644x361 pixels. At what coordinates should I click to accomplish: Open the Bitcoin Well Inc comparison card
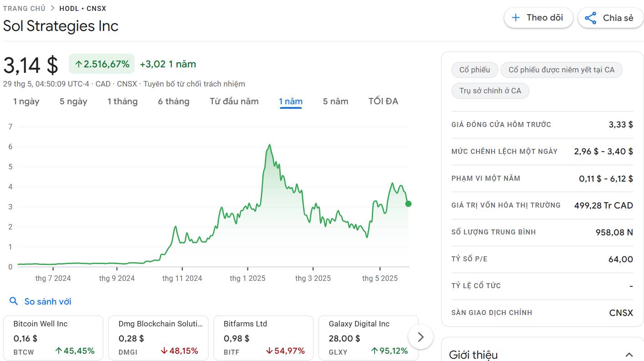point(53,338)
